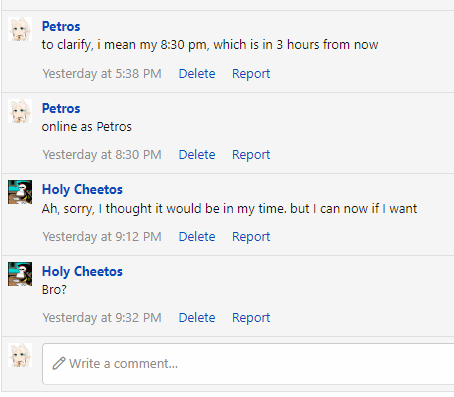The image size is (454, 397).
Task: Click the "Yesterday at 9:32 PM" timestamp
Action: click(102, 318)
